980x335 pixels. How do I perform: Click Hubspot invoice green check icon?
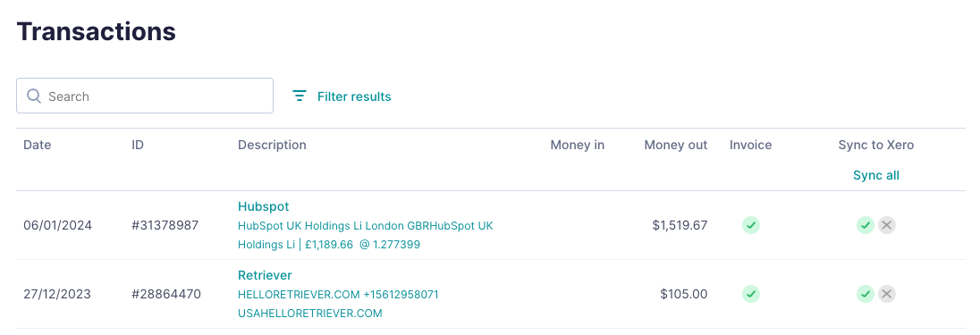click(750, 225)
